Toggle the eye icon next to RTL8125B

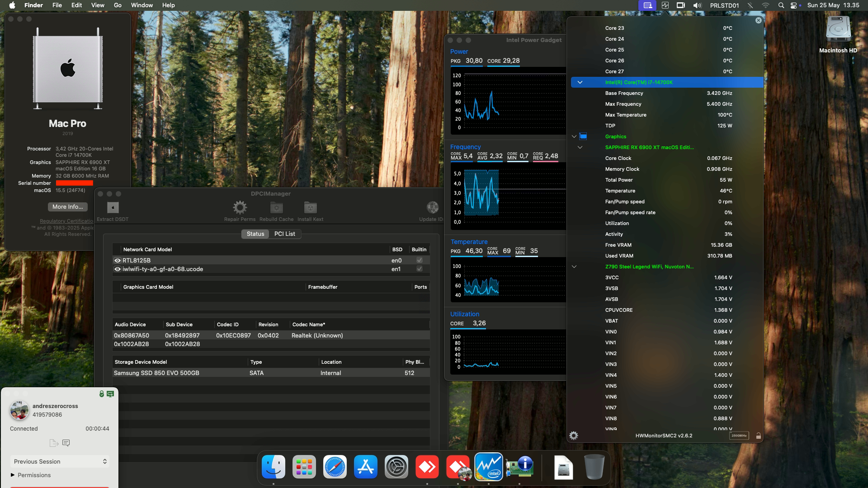tap(117, 260)
